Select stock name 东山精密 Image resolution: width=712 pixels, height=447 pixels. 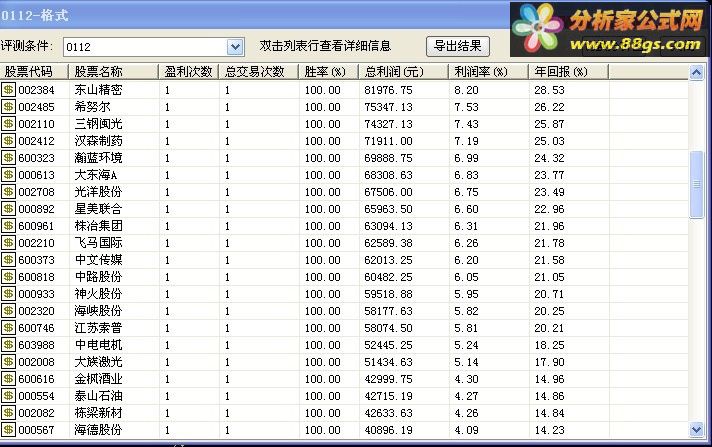coord(99,90)
